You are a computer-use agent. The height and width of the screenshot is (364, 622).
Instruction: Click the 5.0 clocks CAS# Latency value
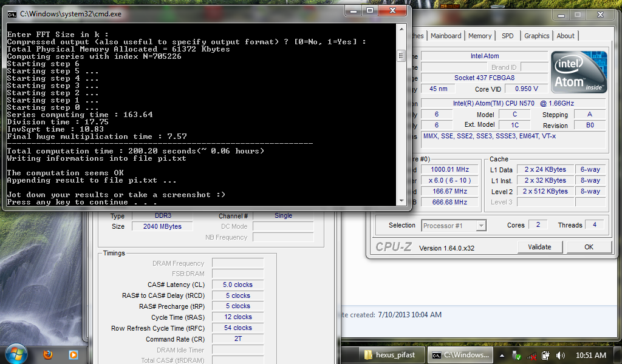(x=238, y=285)
